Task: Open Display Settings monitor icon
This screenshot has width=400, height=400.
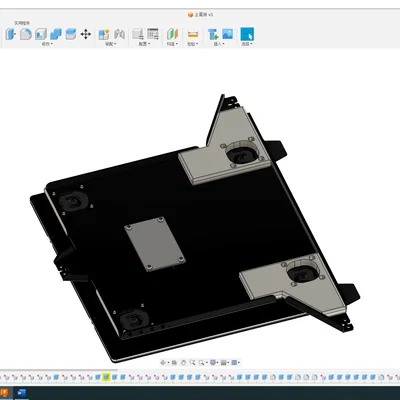Action: click(213, 362)
